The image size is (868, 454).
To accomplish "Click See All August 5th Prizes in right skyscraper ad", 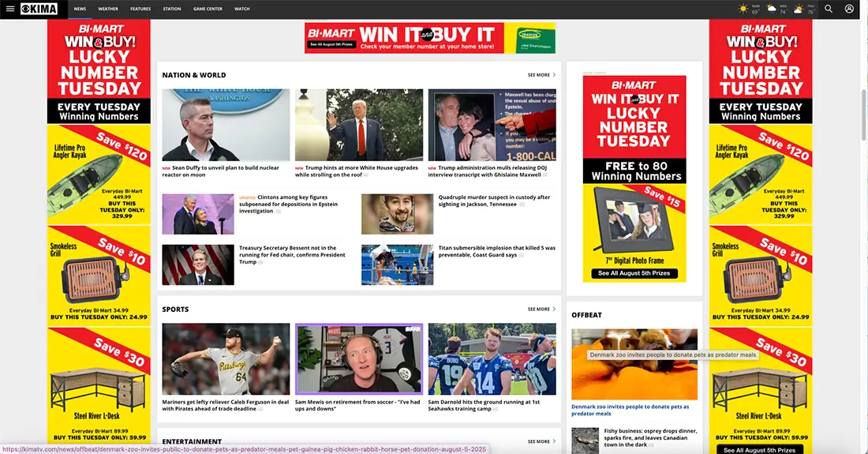I will pyautogui.click(x=760, y=449).
